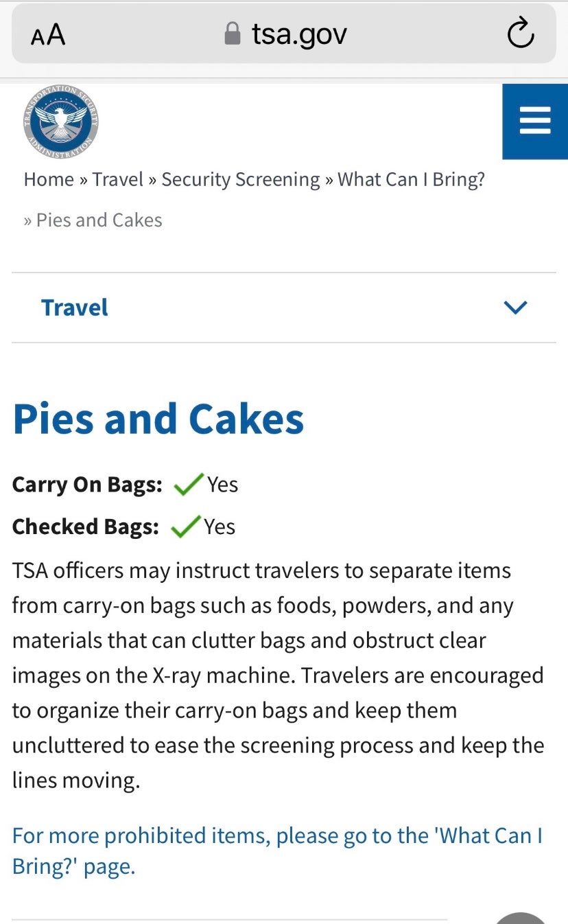Image resolution: width=568 pixels, height=924 pixels.
Task: Select Travel from the breadcrumb trail
Action: tap(117, 179)
